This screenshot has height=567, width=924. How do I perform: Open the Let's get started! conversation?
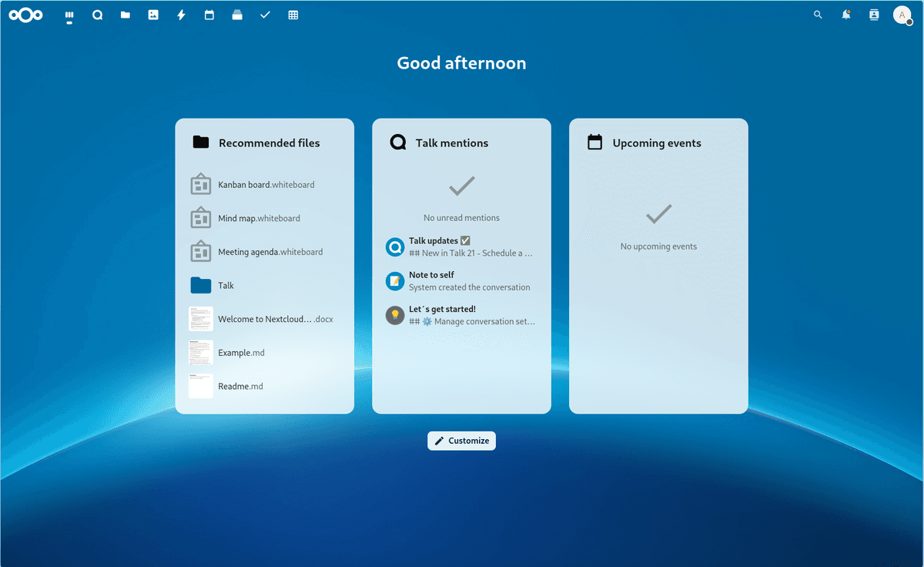click(462, 314)
